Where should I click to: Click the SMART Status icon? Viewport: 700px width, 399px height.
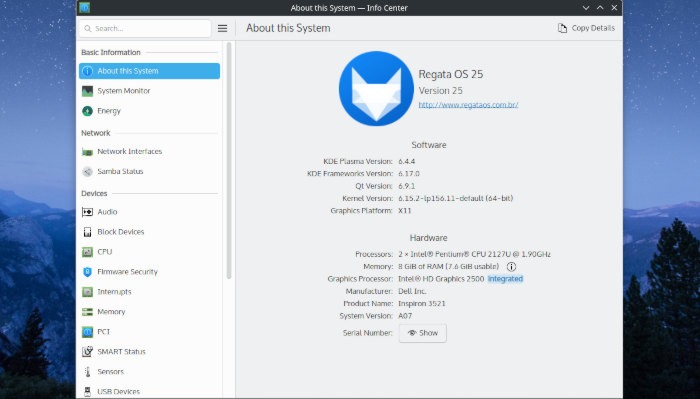click(x=88, y=352)
